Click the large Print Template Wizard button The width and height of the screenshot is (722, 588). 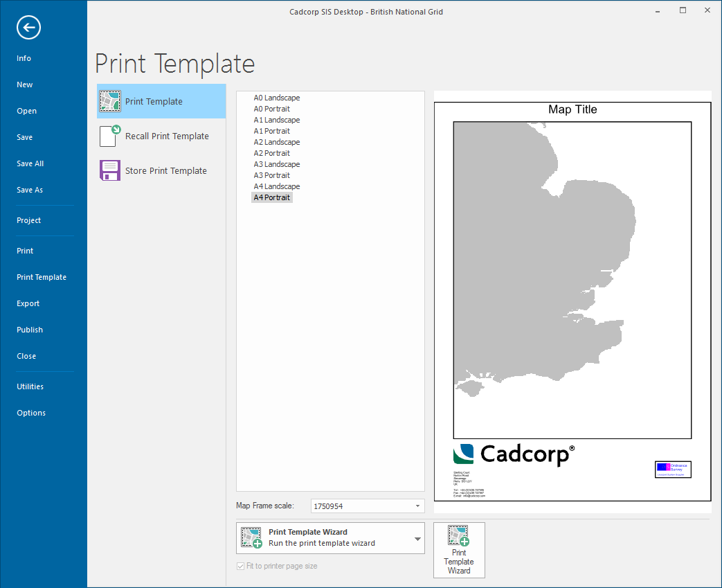pyautogui.click(x=459, y=550)
